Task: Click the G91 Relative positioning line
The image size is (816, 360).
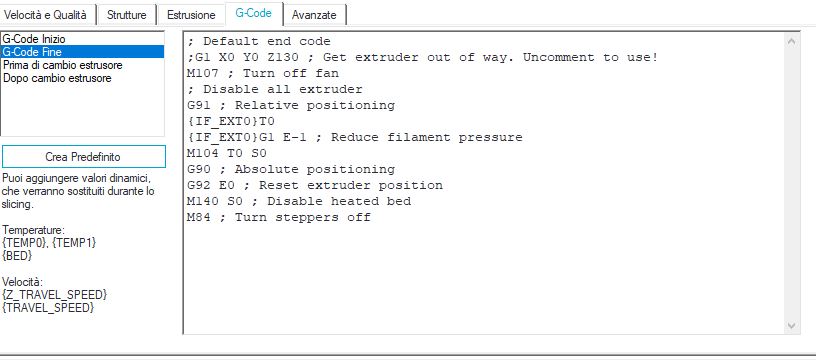Action: (x=290, y=105)
